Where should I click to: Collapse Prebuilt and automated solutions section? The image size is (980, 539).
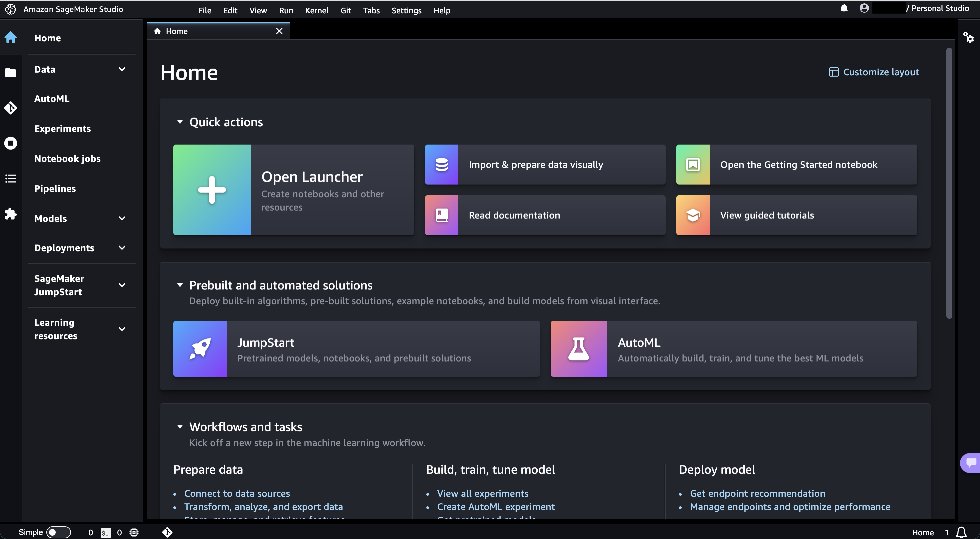[180, 285]
